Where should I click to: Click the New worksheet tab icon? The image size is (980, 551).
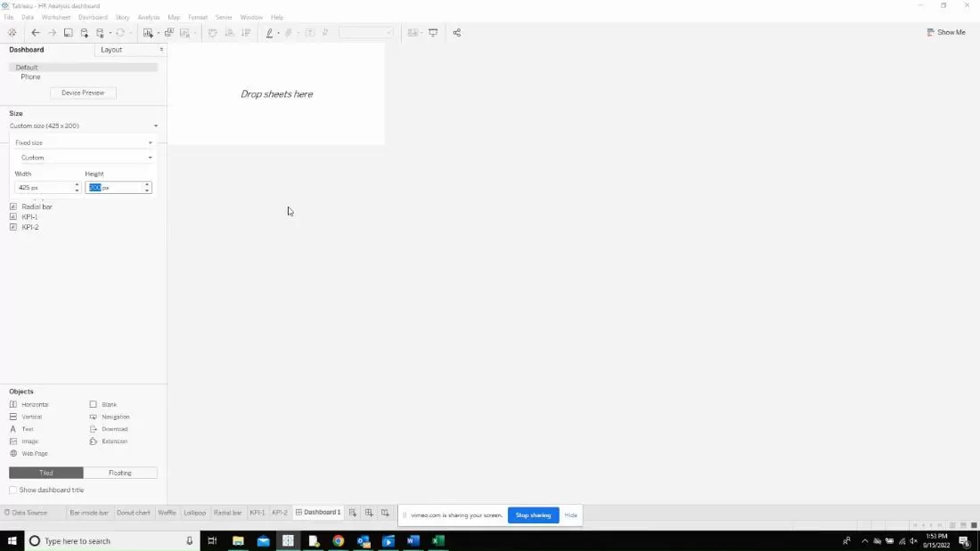(x=353, y=512)
